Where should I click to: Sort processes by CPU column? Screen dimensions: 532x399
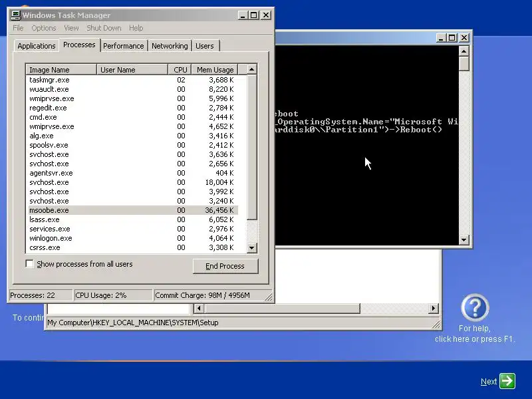pyautogui.click(x=180, y=70)
